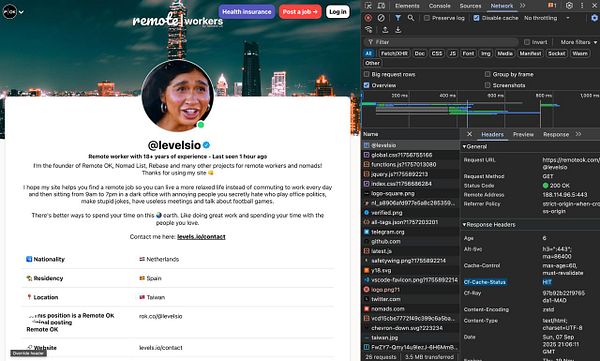Activate the inspect element picker icon
Viewport: 600px width, 361px height.
point(368,6)
